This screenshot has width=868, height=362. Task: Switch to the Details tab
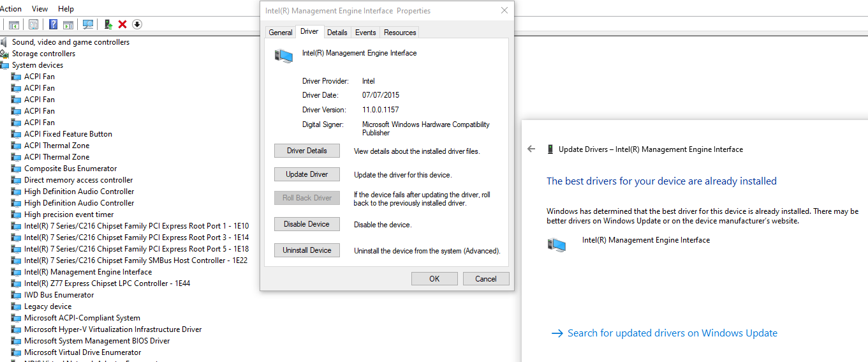[x=337, y=33]
